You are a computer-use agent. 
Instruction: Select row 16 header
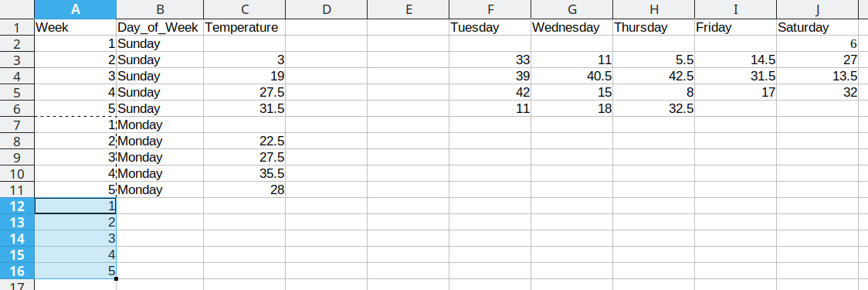(x=17, y=271)
